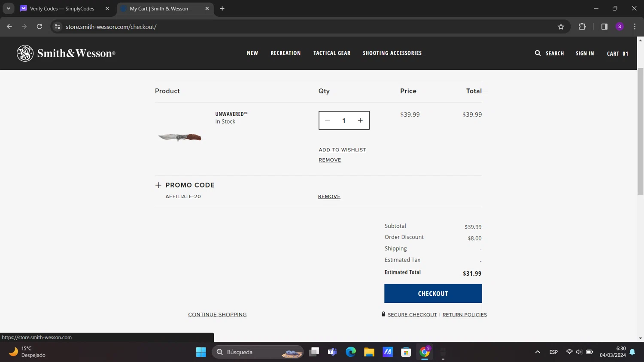Open the tab search dropdown arrow
This screenshot has height=362, width=644.
[x=9, y=9]
